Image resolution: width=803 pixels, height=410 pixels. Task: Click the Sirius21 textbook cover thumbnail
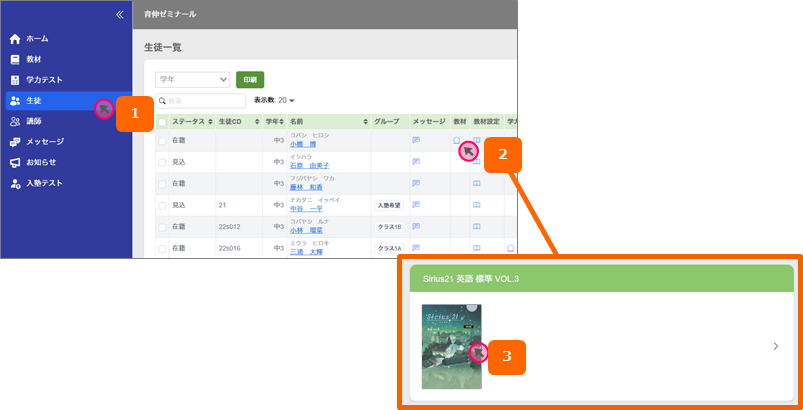(451, 346)
